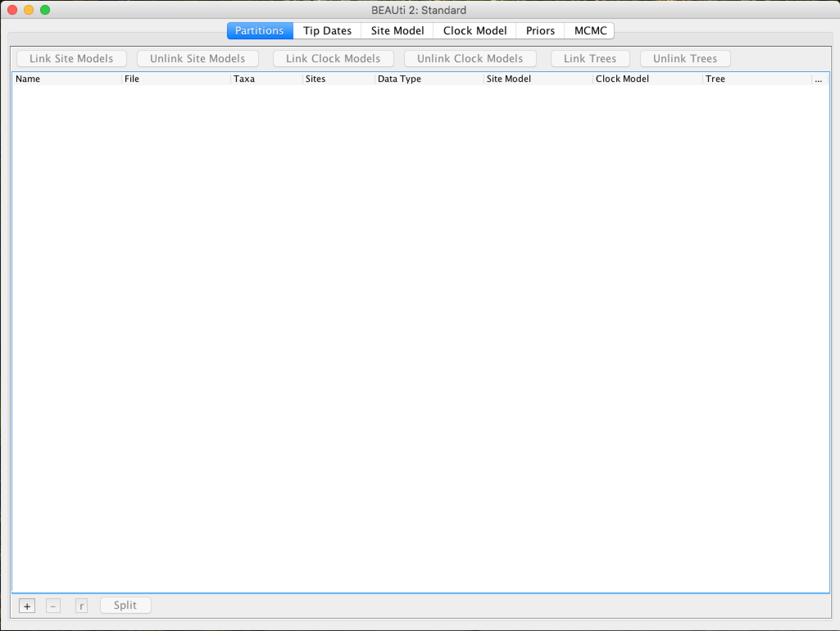Open the Site Model tab
The width and height of the screenshot is (840, 631).
(397, 31)
